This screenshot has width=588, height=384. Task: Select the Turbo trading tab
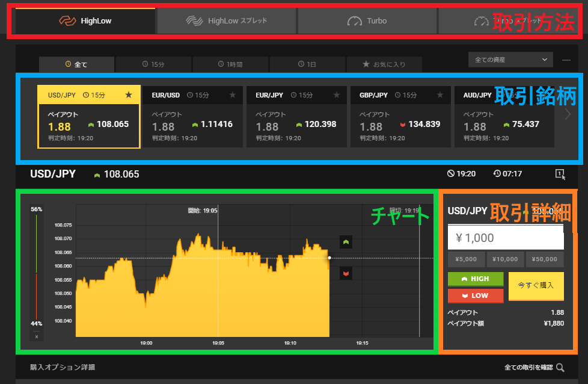pos(367,20)
